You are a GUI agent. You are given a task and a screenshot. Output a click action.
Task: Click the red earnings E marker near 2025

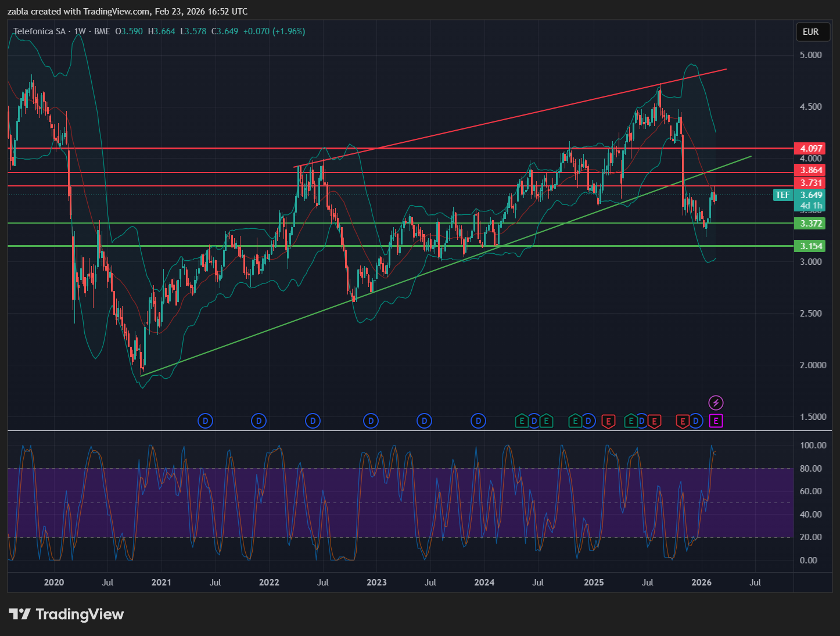pos(608,421)
